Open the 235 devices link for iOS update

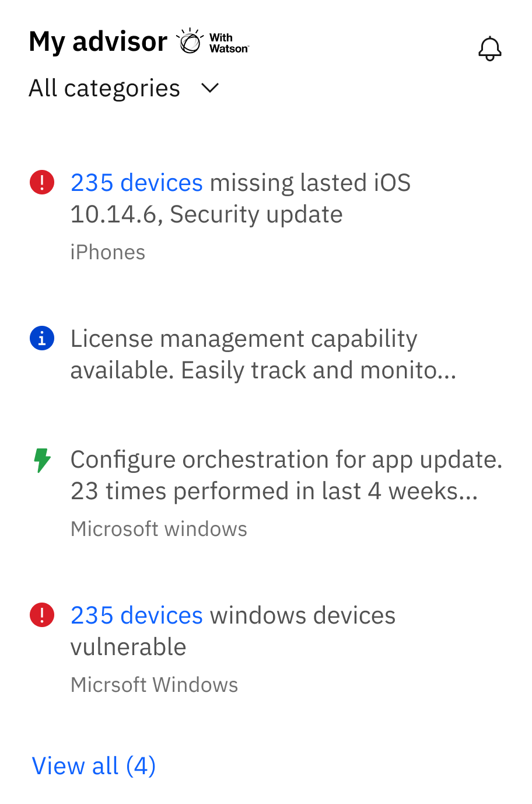tap(136, 183)
